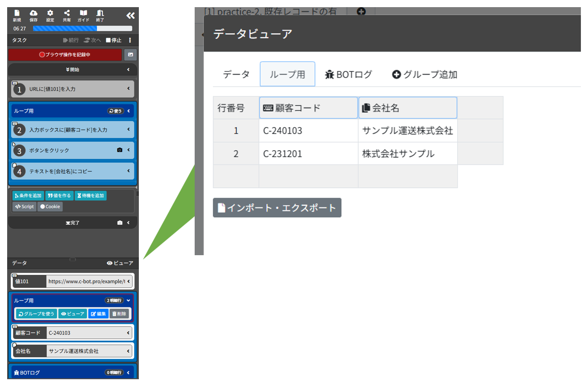Image resolution: width=588 pixels, height=385 pixels.
Task: Click グループを使う button
Action: (x=37, y=314)
